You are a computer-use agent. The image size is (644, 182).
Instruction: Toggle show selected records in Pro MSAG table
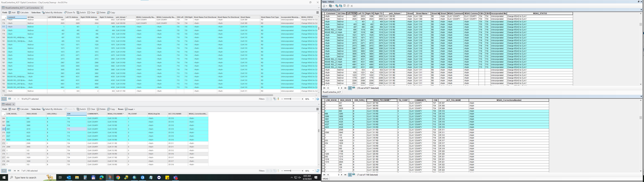[10, 171]
